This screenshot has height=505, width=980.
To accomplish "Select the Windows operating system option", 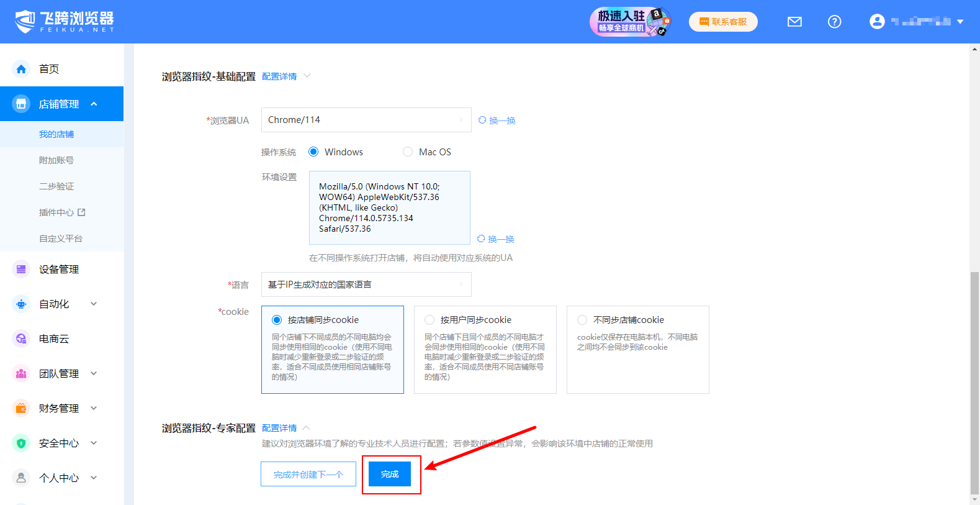I will pos(314,152).
